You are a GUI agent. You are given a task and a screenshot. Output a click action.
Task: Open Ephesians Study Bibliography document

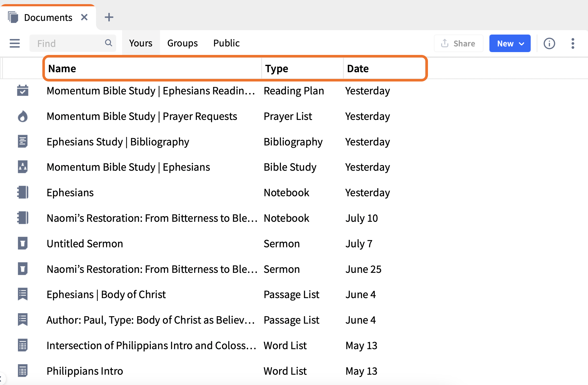tap(118, 142)
